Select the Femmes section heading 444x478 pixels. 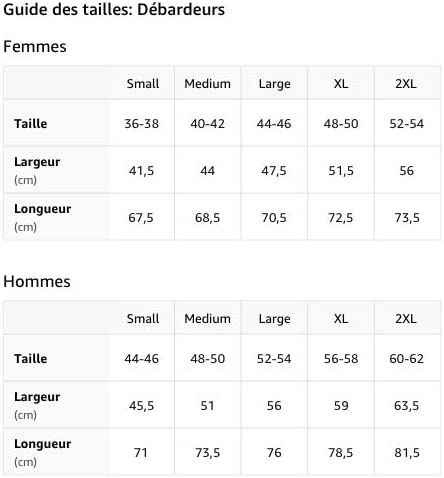click(35, 46)
